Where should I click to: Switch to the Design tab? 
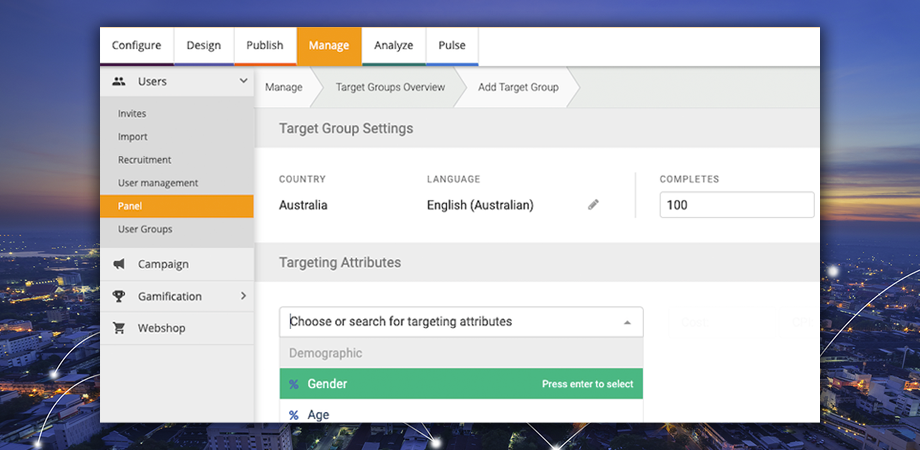pyautogui.click(x=204, y=46)
